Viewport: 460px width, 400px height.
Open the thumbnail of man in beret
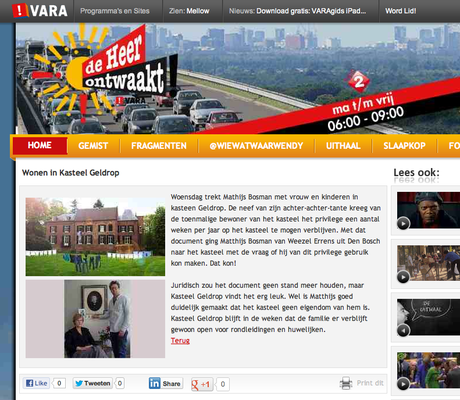(x=428, y=210)
